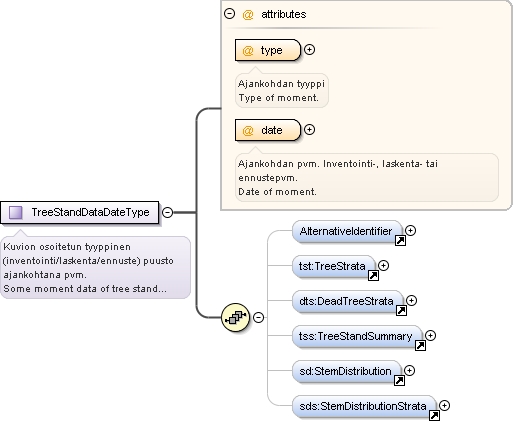
Task: Collapse the sequence compositor children
Action: [258, 317]
